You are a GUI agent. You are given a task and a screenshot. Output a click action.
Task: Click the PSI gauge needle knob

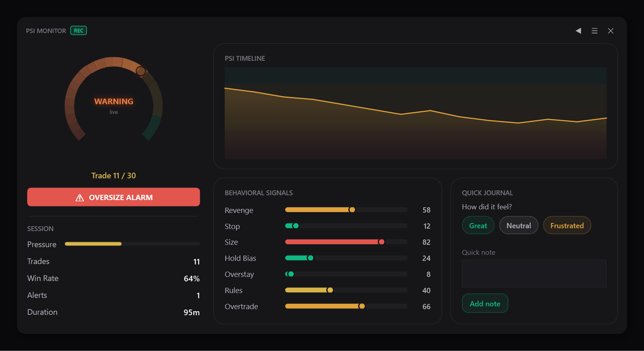[x=141, y=71]
